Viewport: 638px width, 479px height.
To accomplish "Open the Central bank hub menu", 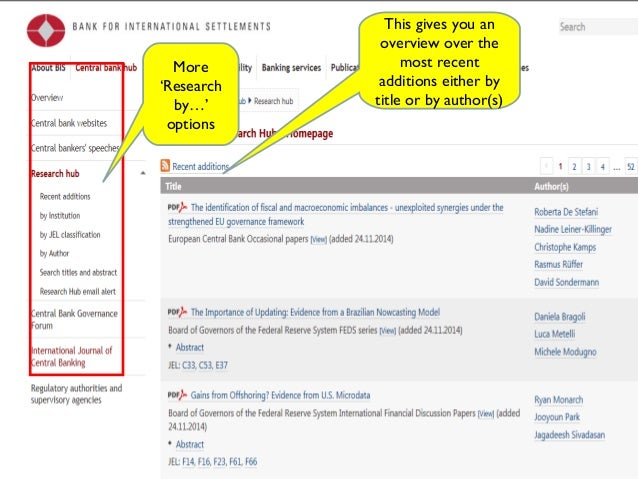I will 106,68.
